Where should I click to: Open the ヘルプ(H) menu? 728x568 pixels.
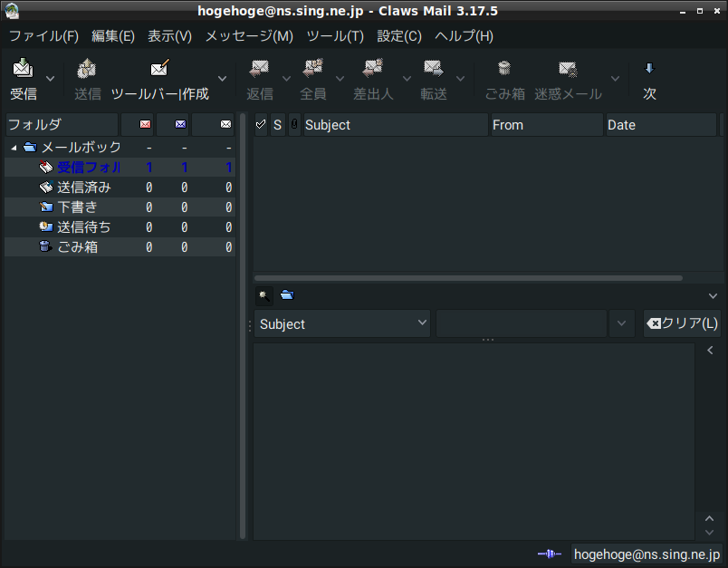pyautogui.click(x=464, y=35)
